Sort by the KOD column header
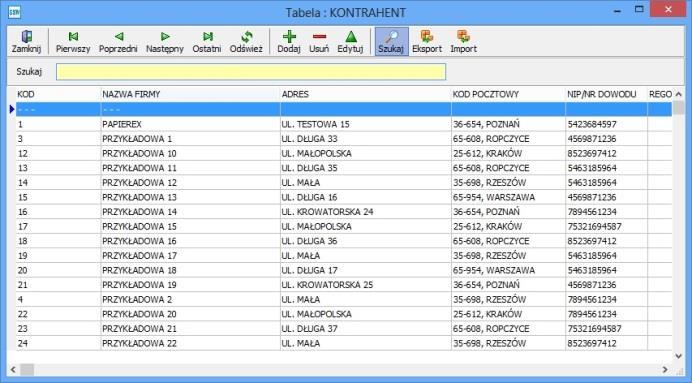 [58, 94]
